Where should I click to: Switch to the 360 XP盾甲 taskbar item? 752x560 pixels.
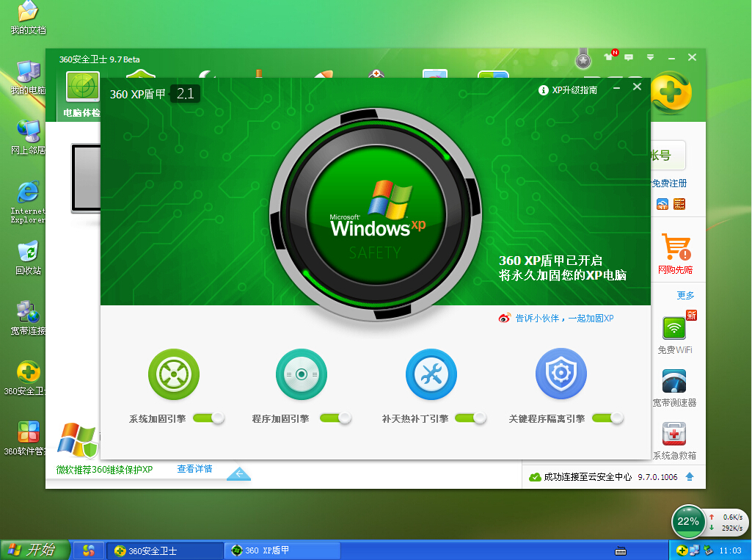tap(282, 550)
